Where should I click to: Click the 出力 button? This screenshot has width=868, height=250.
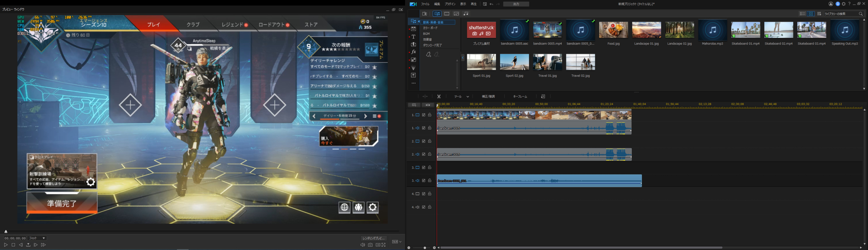[516, 4]
